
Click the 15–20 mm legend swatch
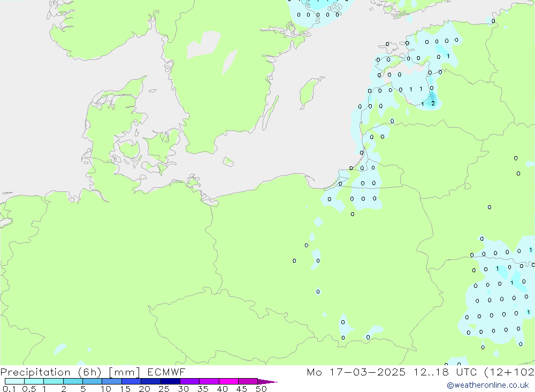(132, 381)
